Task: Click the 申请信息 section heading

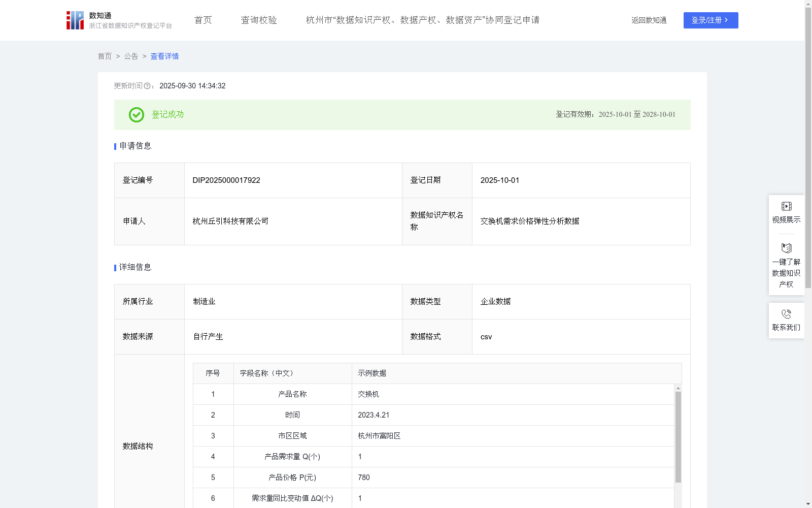Action: (136, 146)
